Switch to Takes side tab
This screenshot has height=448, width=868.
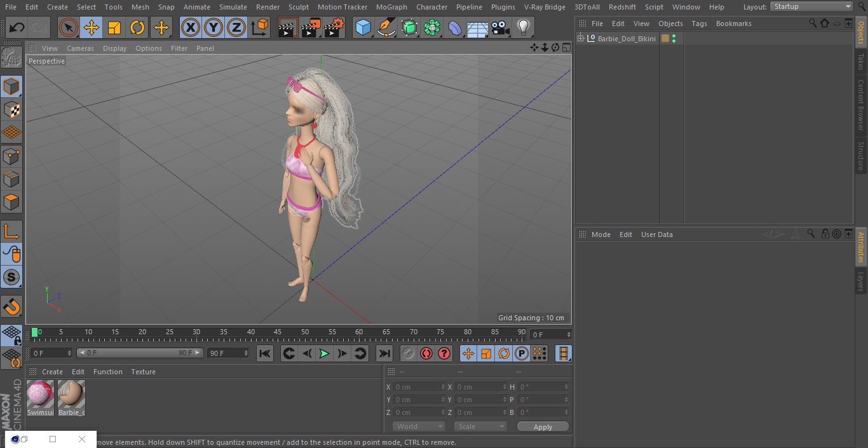(861, 62)
